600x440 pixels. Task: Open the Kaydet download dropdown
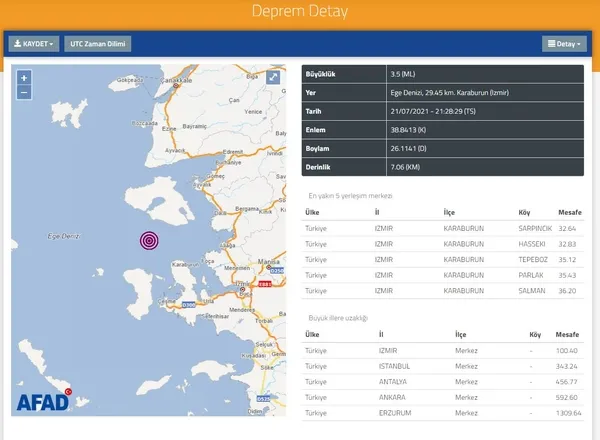coord(33,44)
